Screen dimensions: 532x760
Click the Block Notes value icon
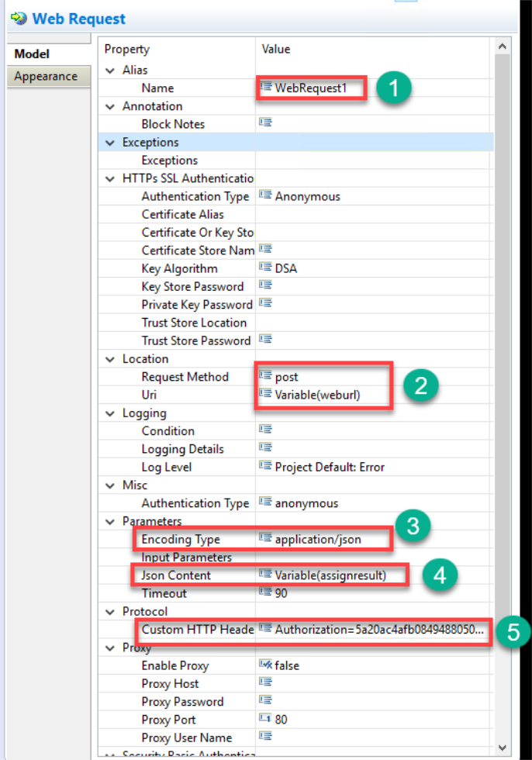(x=266, y=124)
